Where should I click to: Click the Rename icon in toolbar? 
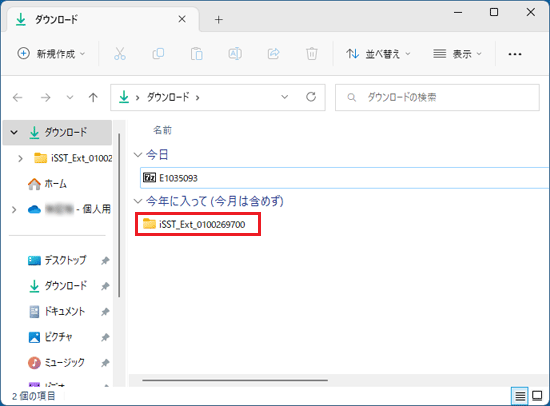pyautogui.click(x=235, y=54)
